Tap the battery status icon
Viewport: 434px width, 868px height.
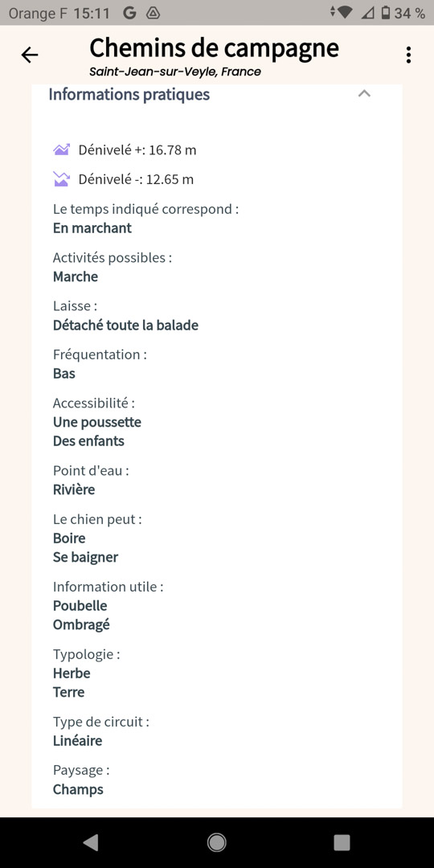pos(386,13)
